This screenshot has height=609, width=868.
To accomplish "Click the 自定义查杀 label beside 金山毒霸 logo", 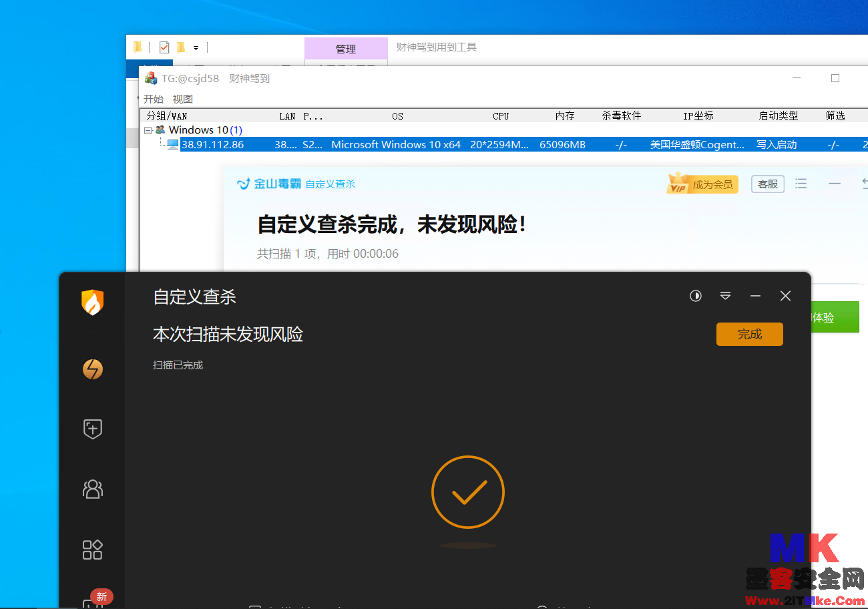I will (x=331, y=184).
